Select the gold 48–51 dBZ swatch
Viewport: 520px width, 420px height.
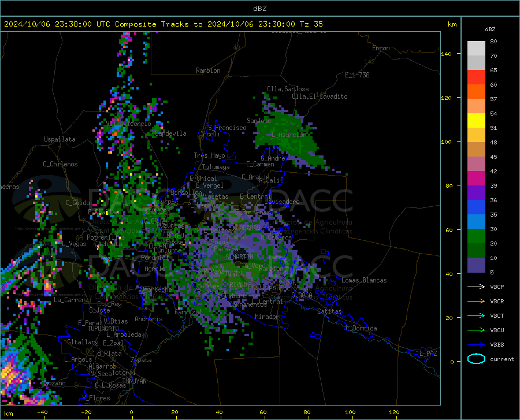coord(476,135)
